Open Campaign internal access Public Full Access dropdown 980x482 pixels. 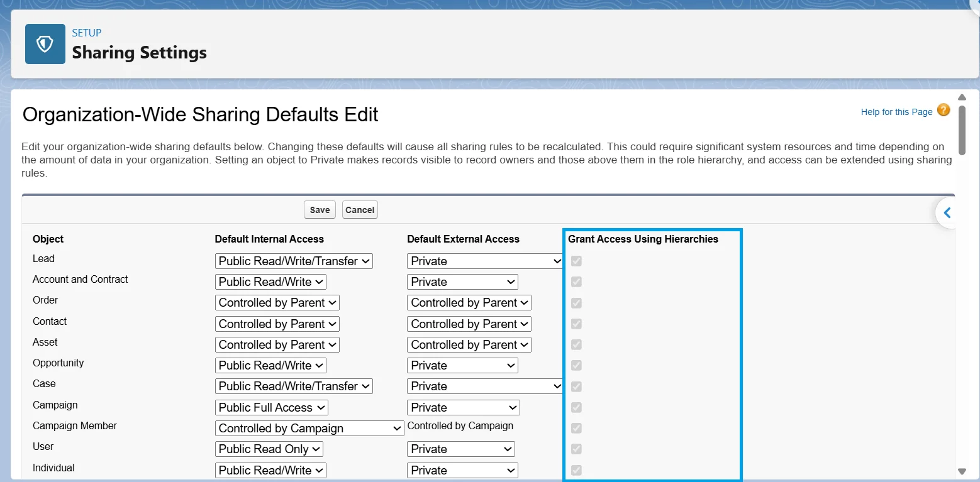coord(271,407)
